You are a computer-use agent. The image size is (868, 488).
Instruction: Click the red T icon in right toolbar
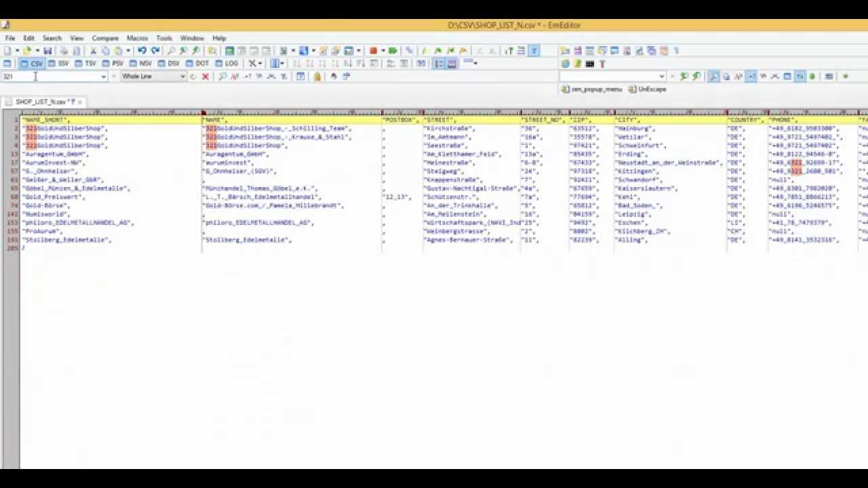click(601, 64)
